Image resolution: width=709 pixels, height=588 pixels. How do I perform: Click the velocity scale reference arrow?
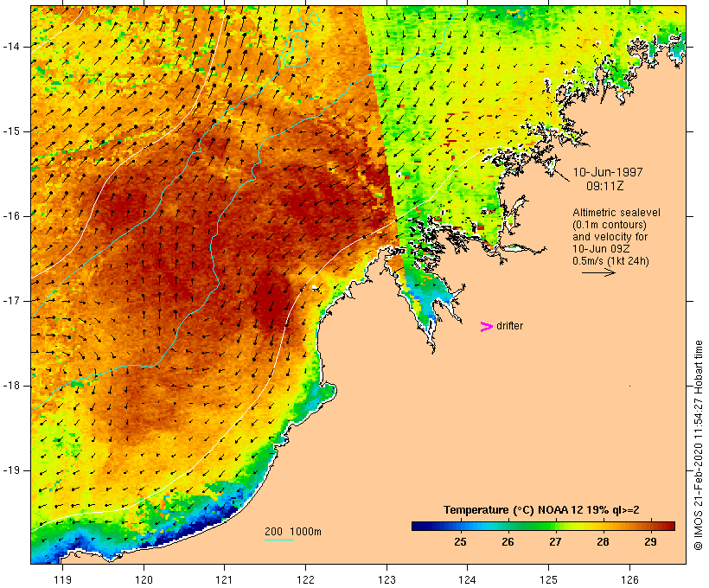[598, 272]
